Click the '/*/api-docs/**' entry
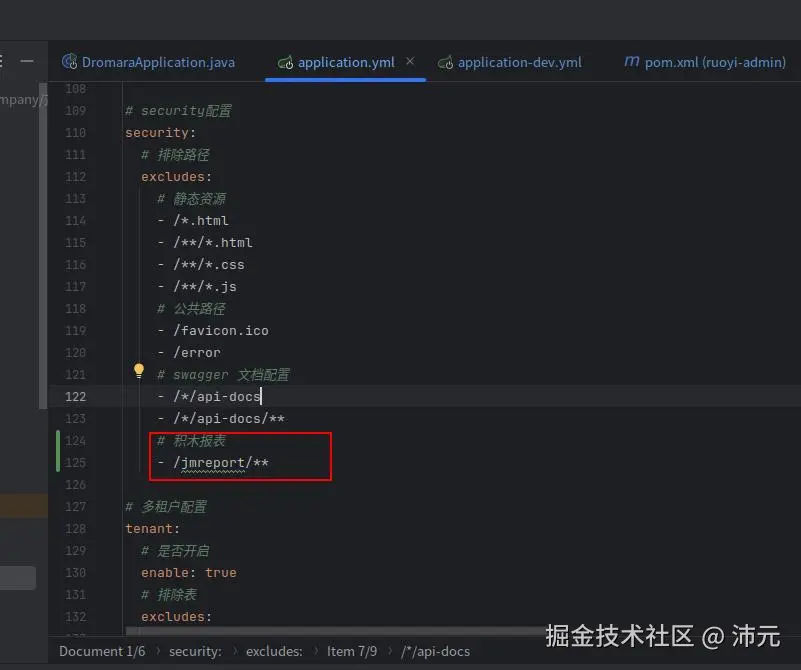Image resolution: width=801 pixels, height=670 pixels. point(228,419)
